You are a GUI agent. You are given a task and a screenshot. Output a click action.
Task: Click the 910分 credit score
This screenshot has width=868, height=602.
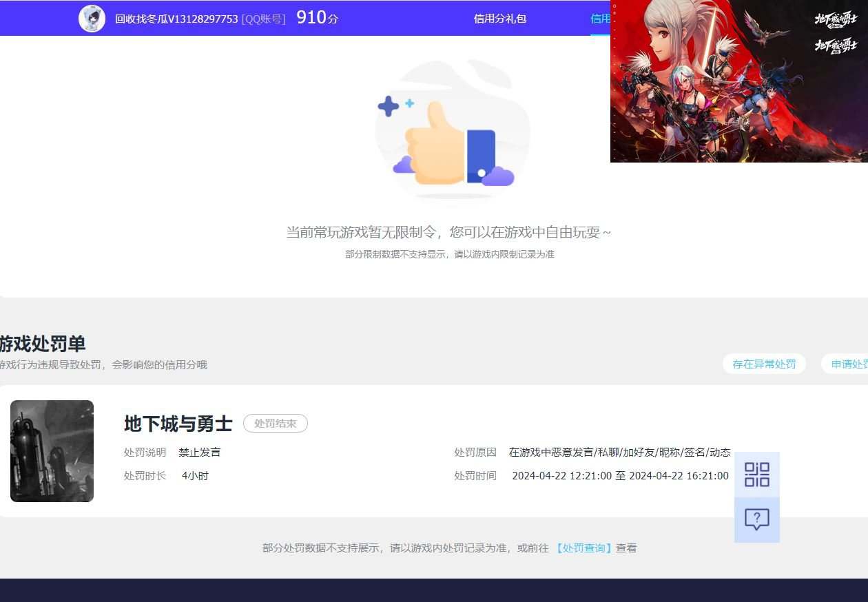318,18
